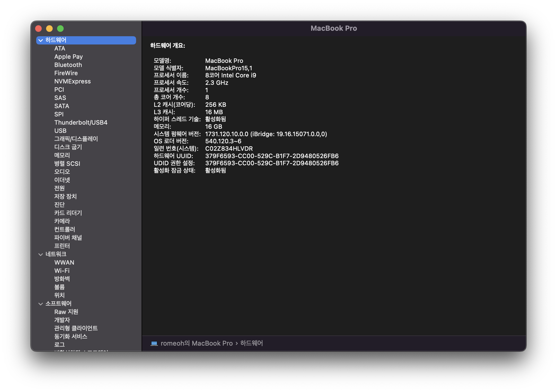
Task: Open the Thunderbolt/USB4 sidebar entry
Action: tap(81, 123)
